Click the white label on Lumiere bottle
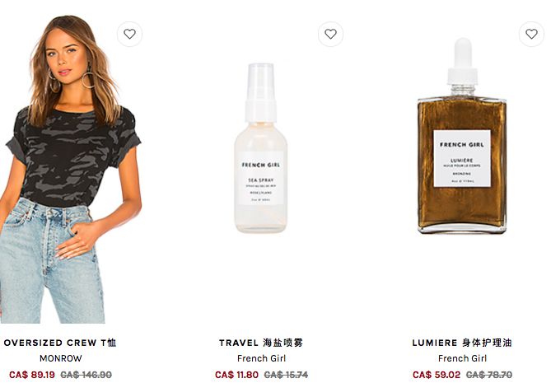 pos(462,158)
